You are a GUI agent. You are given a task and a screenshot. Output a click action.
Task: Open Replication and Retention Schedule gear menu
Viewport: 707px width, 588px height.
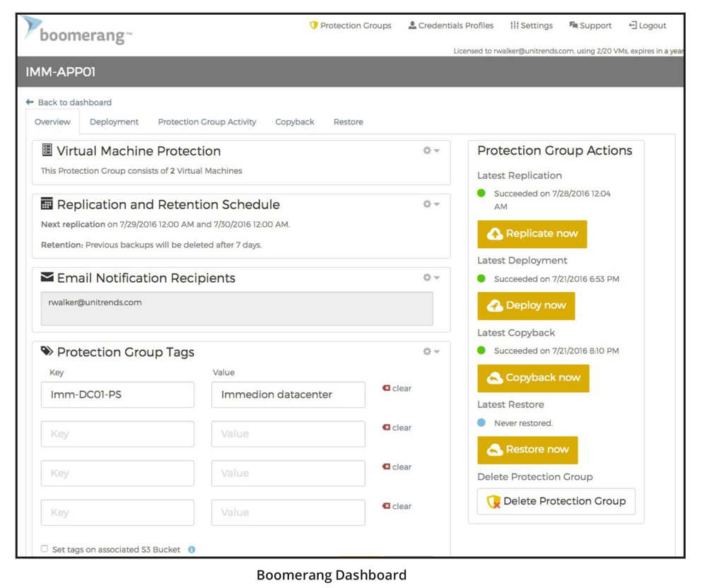(x=431, y=204)
